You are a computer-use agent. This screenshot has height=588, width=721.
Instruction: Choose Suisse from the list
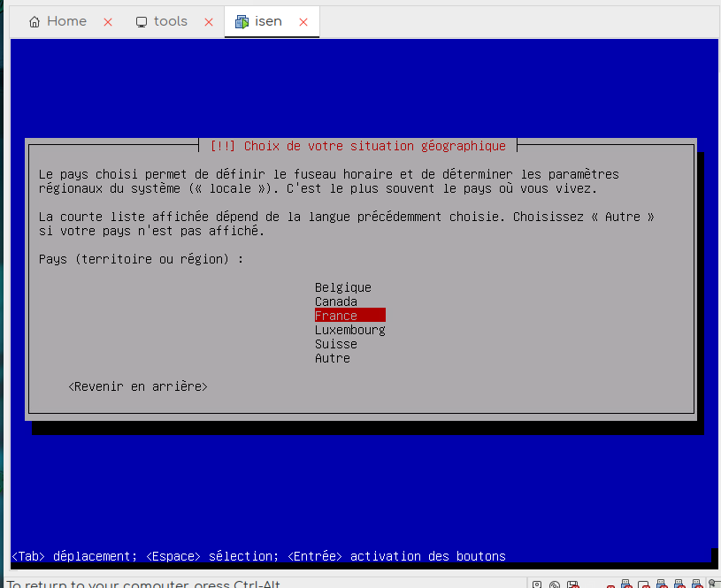[335, 344]
